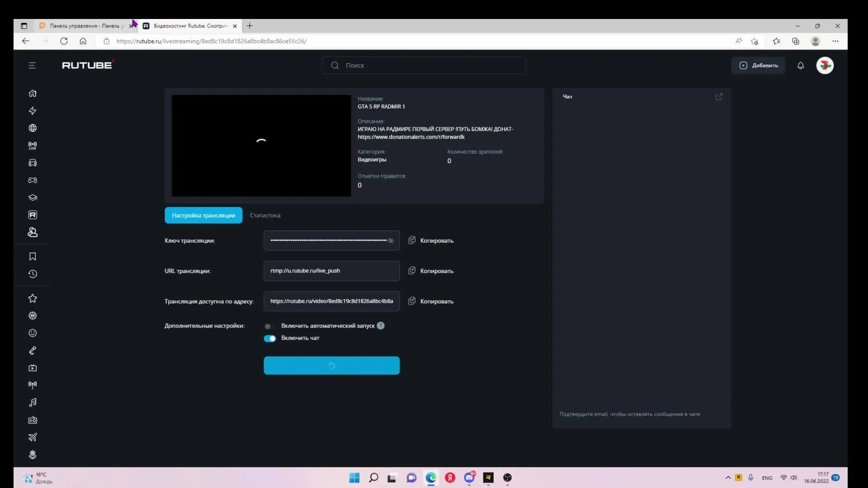Open the broadcast antenna icon in the sidebar
Viewport: 868px width, 488px height.
(33, 385)
